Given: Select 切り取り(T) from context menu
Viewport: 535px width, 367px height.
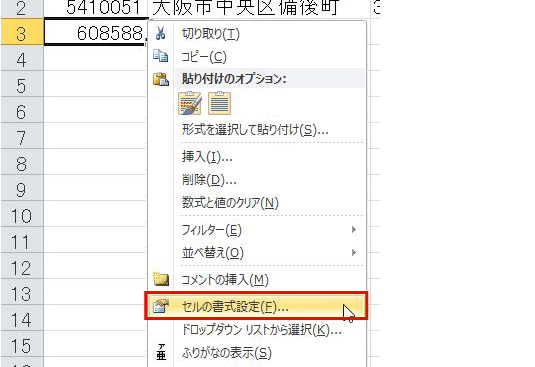Looking at the screenshot, I should coord(211,34).
